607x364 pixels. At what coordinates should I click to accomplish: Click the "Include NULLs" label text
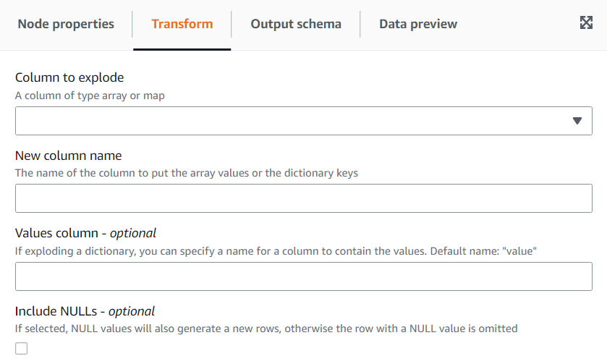coord(54,311)
